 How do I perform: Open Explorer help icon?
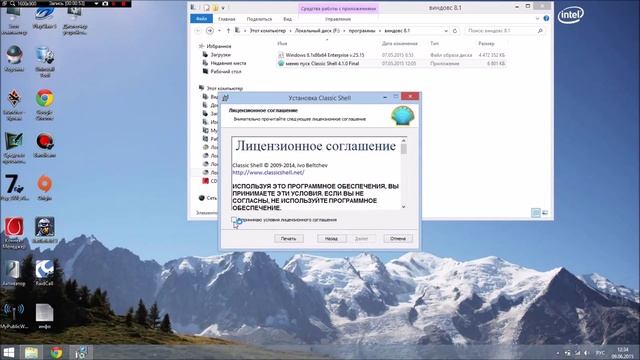[546, 18]
